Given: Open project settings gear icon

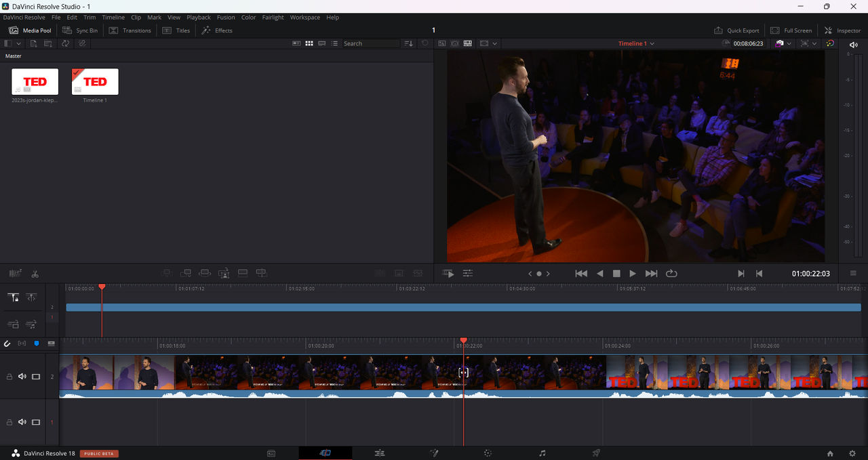Looking at the screenshot, I should [852, 453].
